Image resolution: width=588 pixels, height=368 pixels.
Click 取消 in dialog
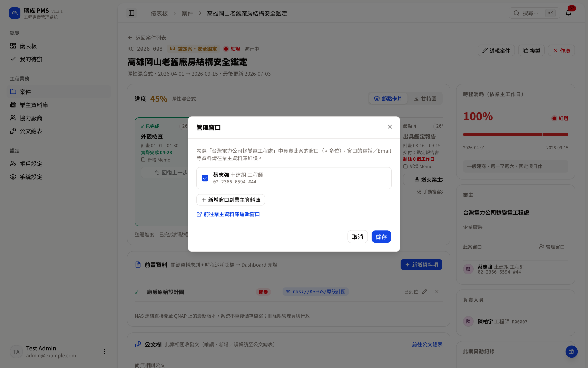[357, 237]
